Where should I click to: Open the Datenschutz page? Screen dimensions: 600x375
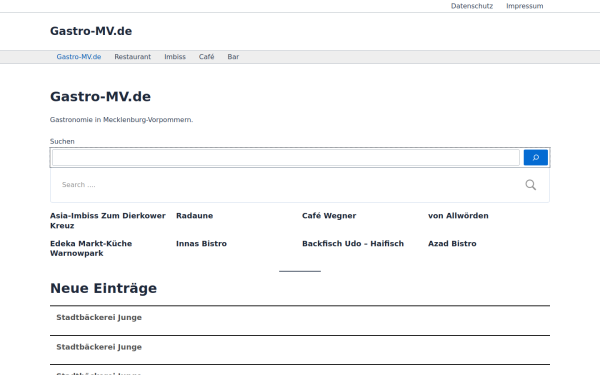click(x=472, y=6)
